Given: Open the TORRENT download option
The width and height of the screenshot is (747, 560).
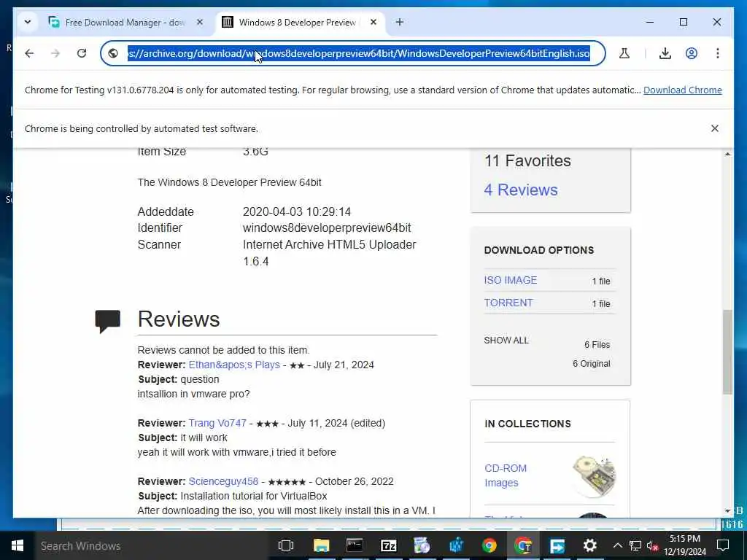Looking at the screenshot, I should click(x=508, y=303).
